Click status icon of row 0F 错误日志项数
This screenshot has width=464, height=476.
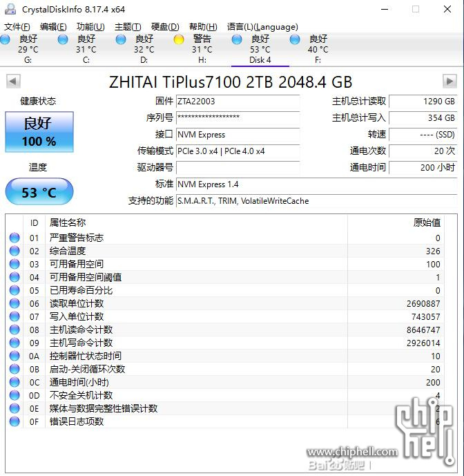tap(14, 421)
